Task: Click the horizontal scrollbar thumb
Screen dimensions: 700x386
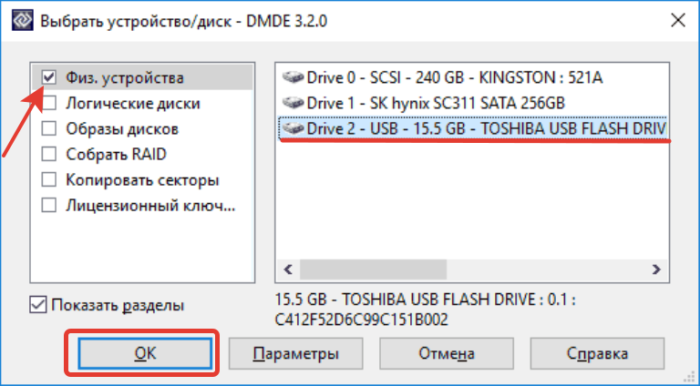Action: click(x=373, y=270)
